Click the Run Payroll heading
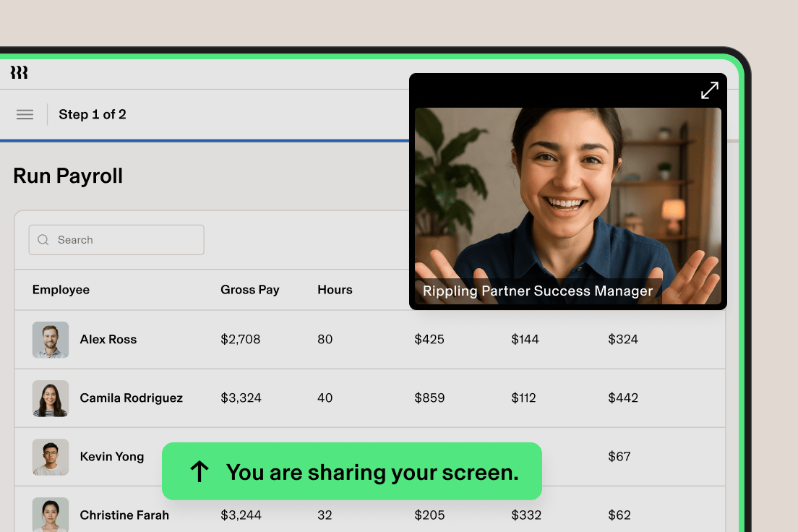 pyautogui.click(x=68, y=176)
